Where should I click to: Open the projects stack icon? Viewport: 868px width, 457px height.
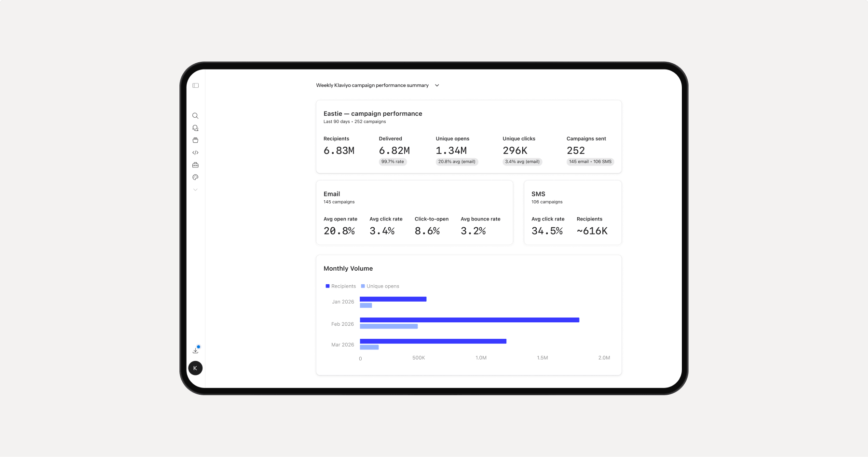[x=195, y=140]
